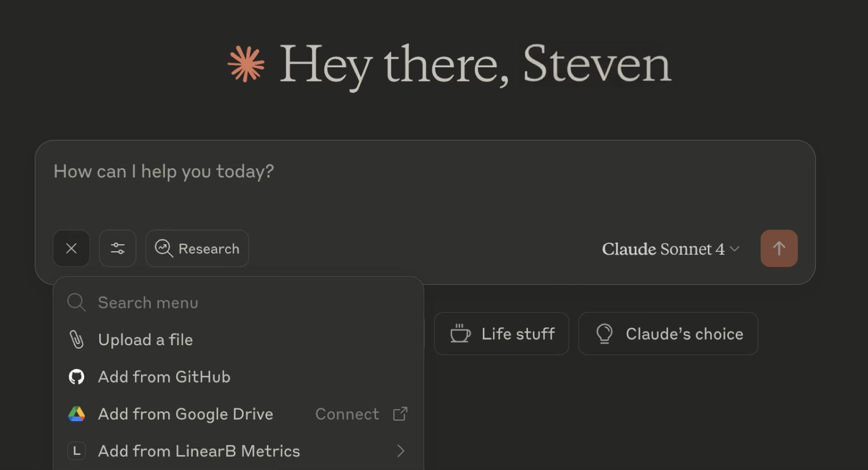The width and height of the screenshot is (868, 470).
Task: Click the coffee cup icon on Life stuff
Action: [461, 333]
